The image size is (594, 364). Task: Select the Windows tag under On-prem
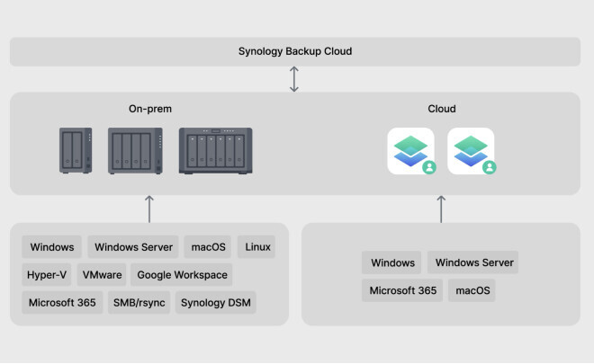(52, 247)
